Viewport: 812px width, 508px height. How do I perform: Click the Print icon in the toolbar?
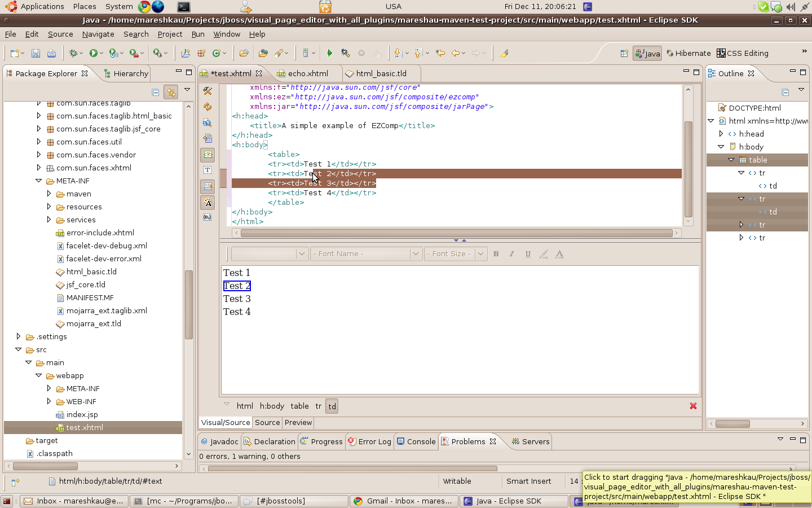coord(51,53)
